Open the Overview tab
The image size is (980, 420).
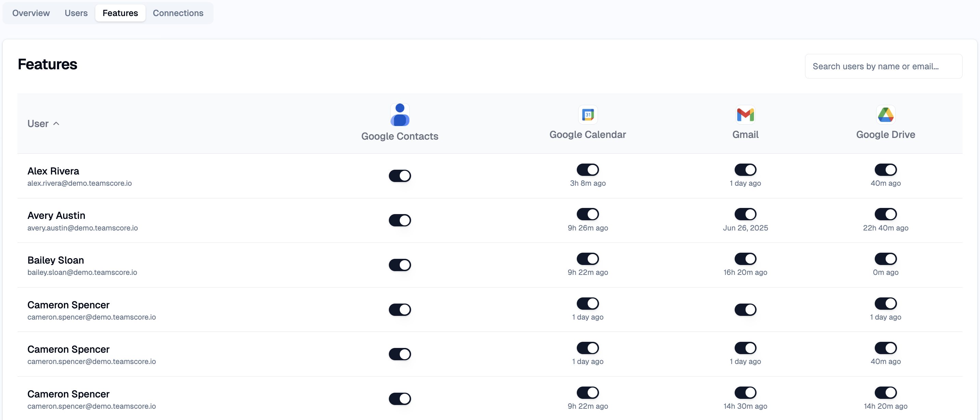point(31,13)
